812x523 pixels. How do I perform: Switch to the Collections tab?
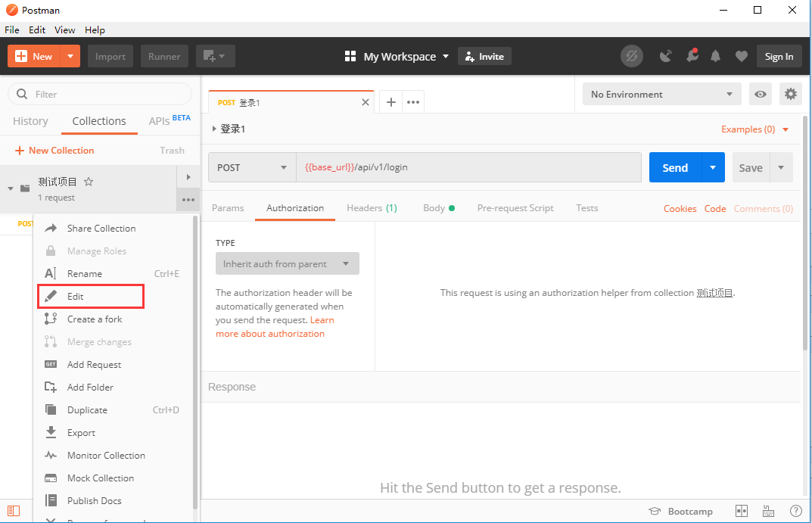pos(99,121)
